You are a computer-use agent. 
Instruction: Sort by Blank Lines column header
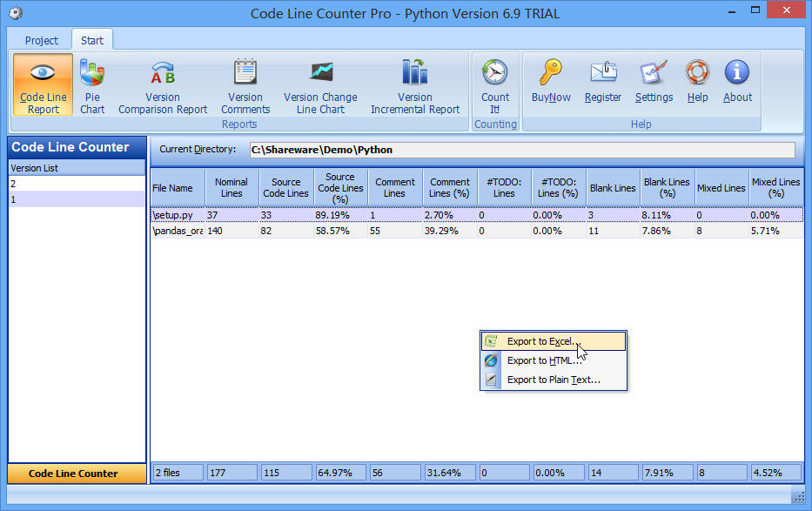[x=614, y=187]
